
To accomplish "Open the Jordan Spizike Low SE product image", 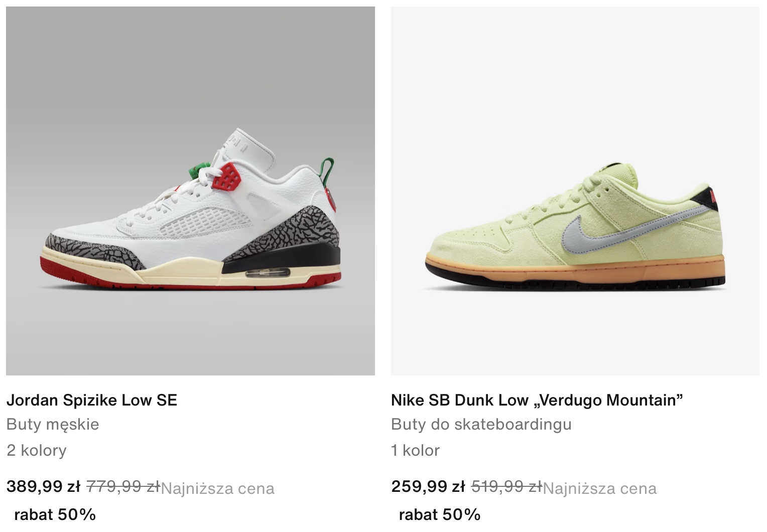I will tap(190, 191).
